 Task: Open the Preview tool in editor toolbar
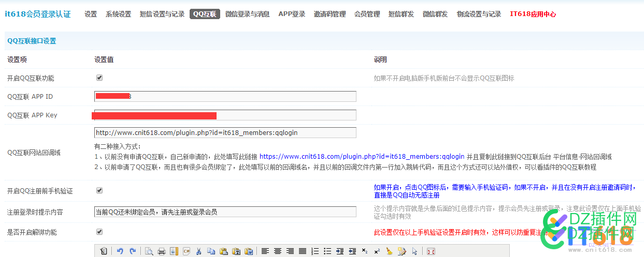149,251
